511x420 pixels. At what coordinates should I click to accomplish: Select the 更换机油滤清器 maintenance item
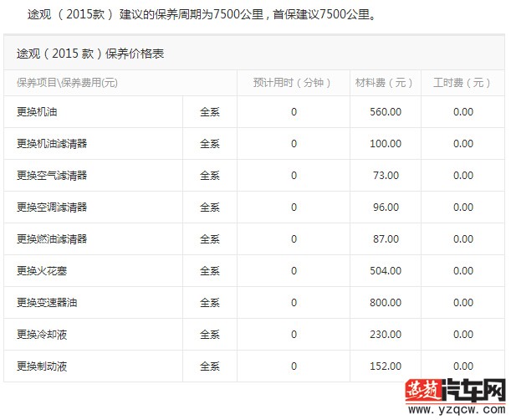click(x=52, y=144)
